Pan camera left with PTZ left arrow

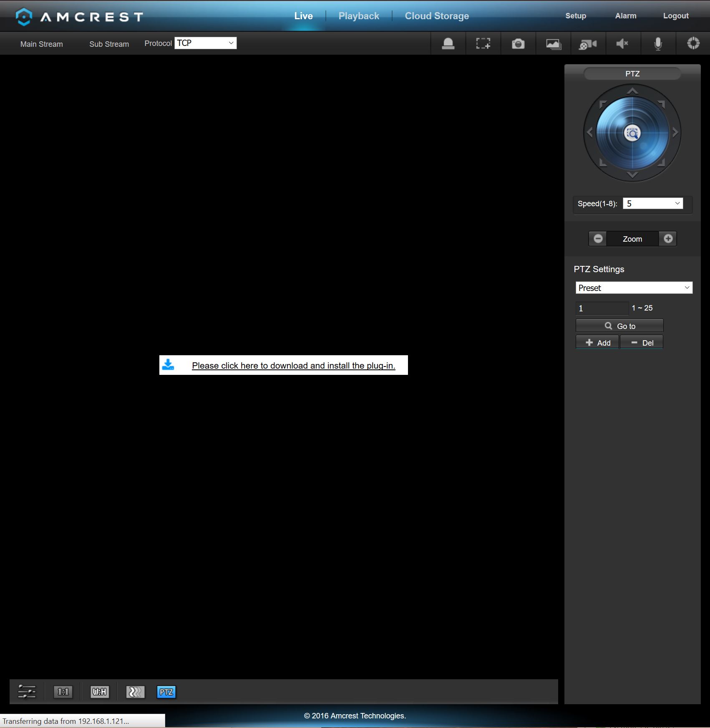click(589, 133)
